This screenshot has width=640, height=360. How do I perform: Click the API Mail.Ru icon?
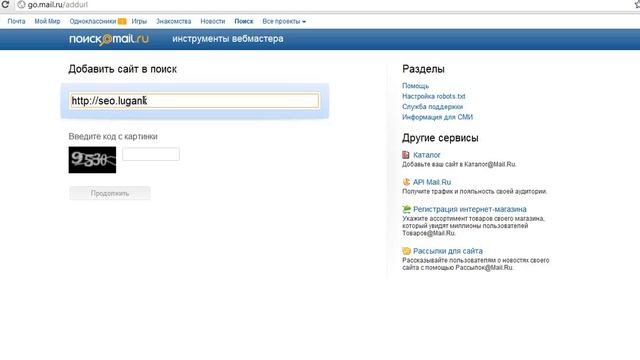[x=406, y=182]
